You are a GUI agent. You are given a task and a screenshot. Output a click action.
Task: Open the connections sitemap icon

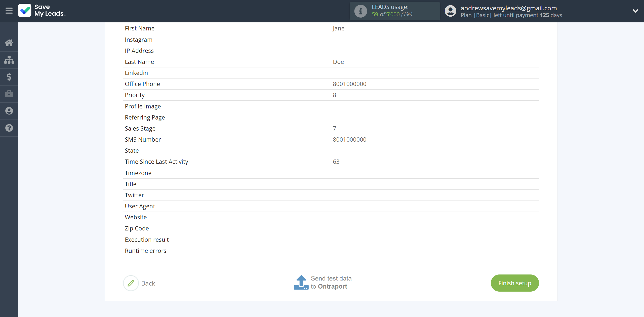(9, 60)
